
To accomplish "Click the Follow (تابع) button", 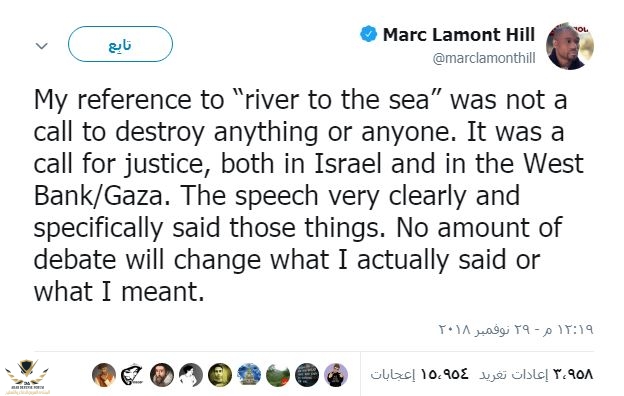I will 120,44.
